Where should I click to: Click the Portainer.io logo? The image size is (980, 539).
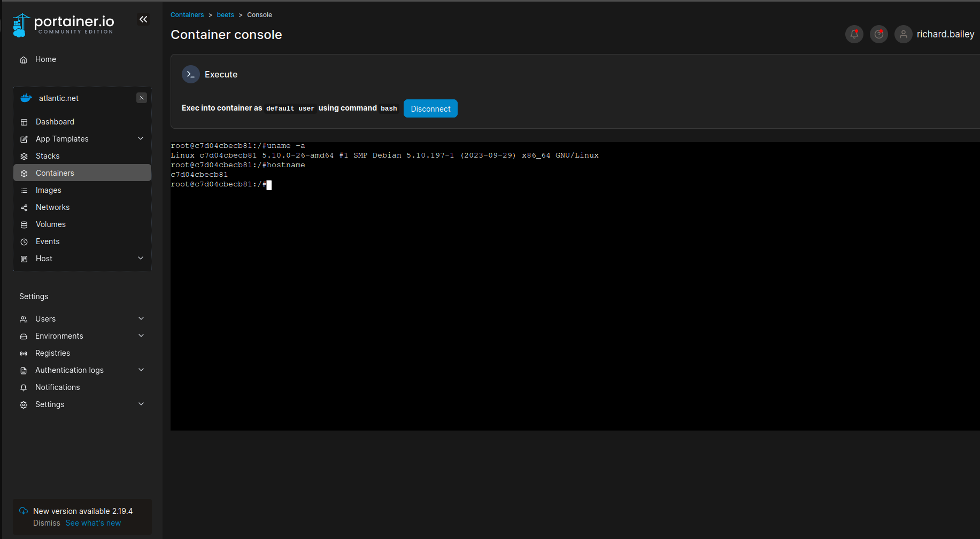[63, 25]
